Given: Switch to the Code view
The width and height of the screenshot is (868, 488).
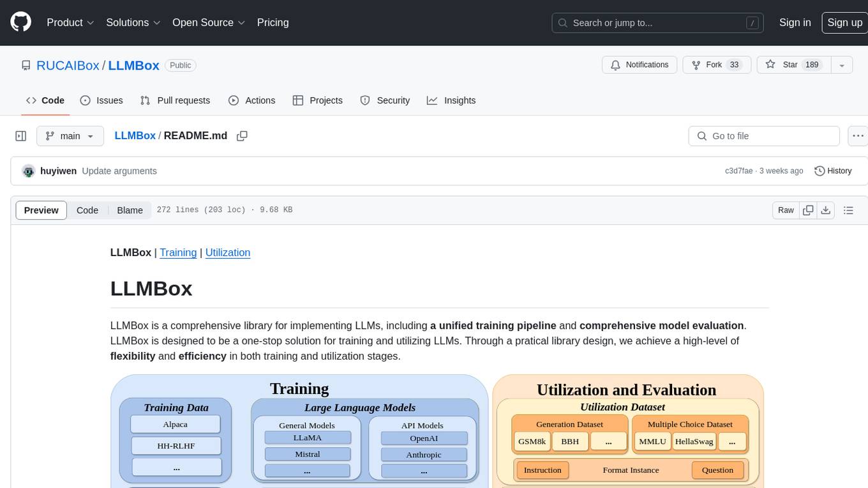Looking at the screenshot, I should point(87,210).
